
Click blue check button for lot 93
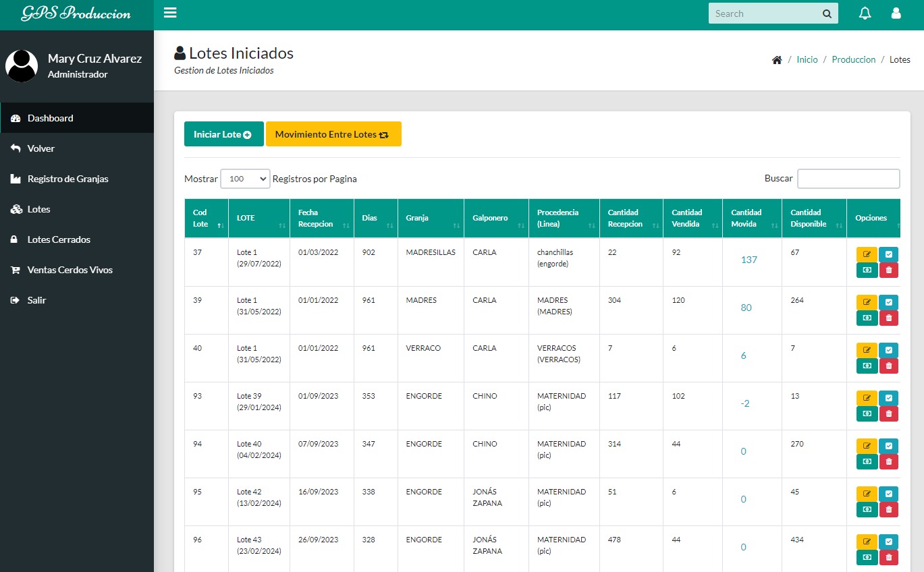tap(888, 399)
